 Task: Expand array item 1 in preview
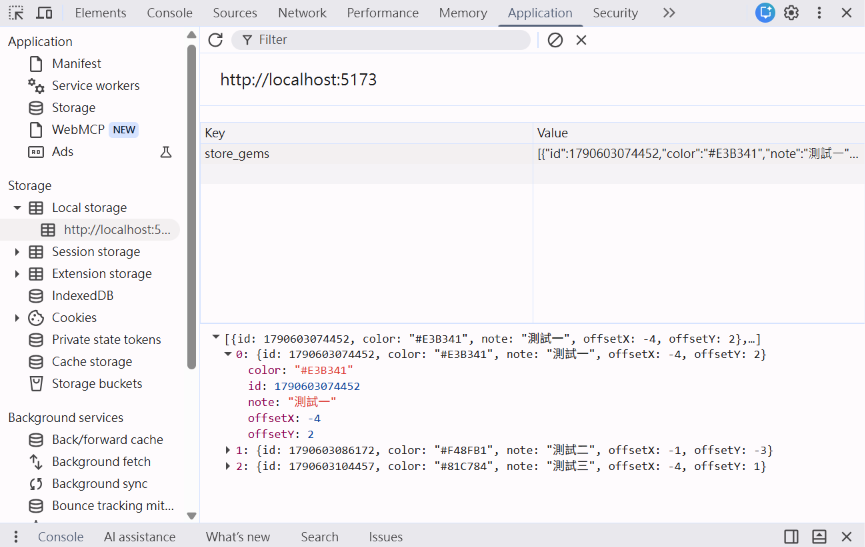pos(228,451)
